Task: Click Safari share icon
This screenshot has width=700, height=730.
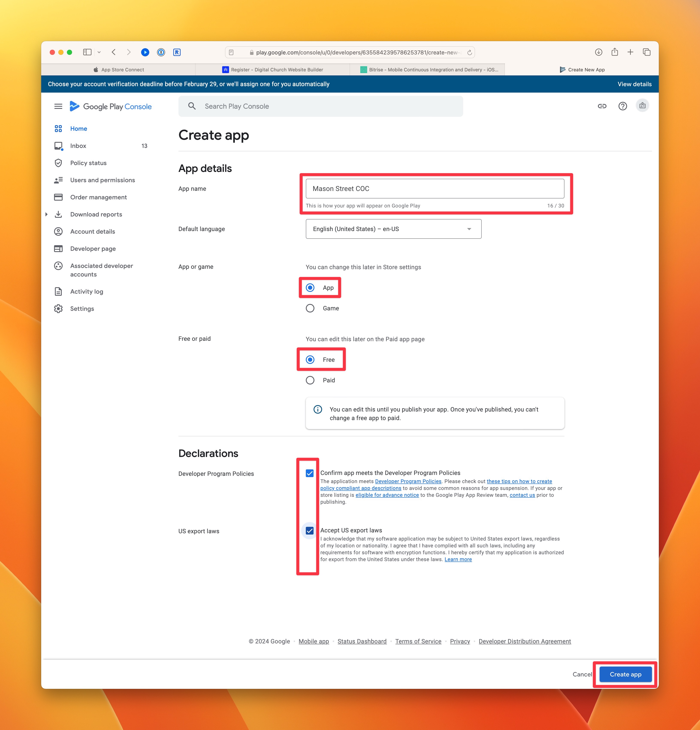Action: [615, 52]
